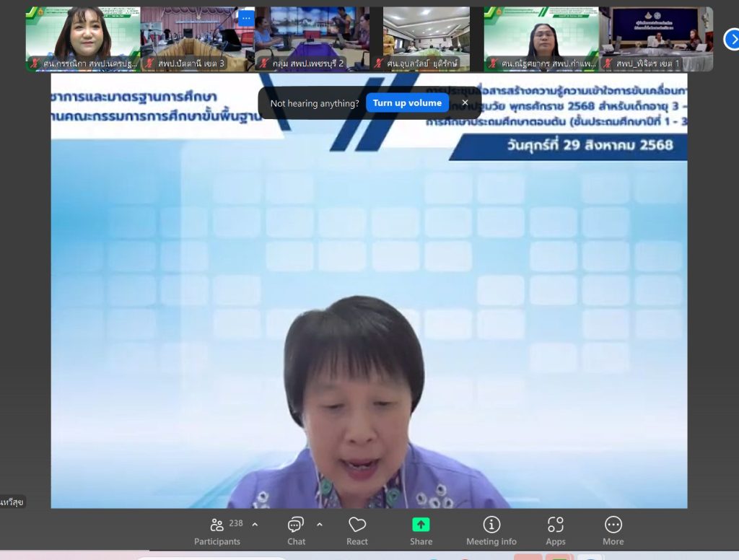Open the blue three-dot menu on สพป.ปัตตานี tile
This screenshot has height=560, width=739.
tap(246, 18)
